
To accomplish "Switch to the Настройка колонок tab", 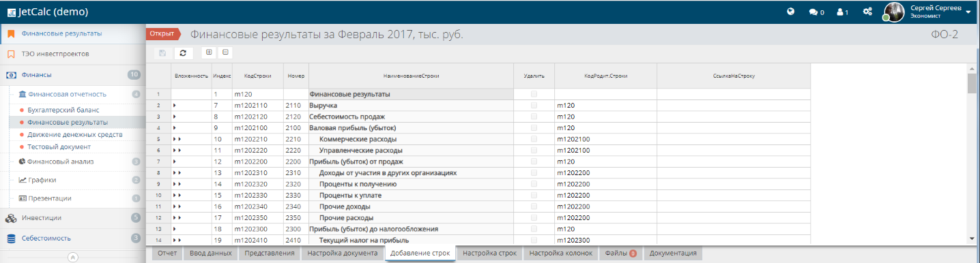I will pyautogui.click(x=561, y=253).
